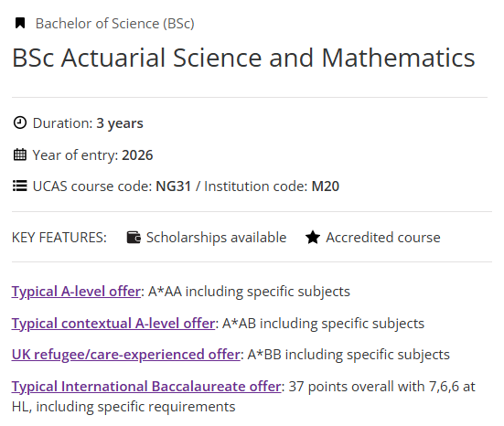The width and height of the screenshot is (504, 426).
Task: Click the Scholarships available feature text
Action: click(216, 238)
